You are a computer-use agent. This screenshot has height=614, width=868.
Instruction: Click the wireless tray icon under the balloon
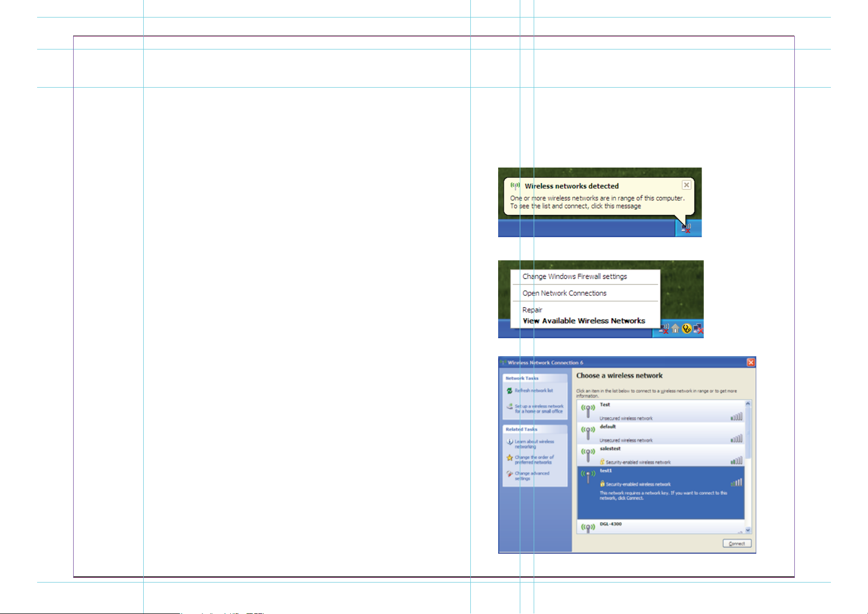(x=686, y=227)
